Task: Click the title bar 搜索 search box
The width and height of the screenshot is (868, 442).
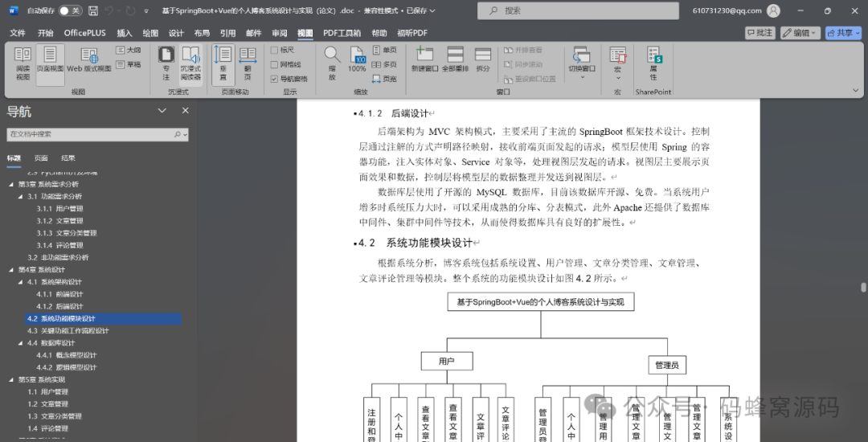Action: [x=578, y=10]
